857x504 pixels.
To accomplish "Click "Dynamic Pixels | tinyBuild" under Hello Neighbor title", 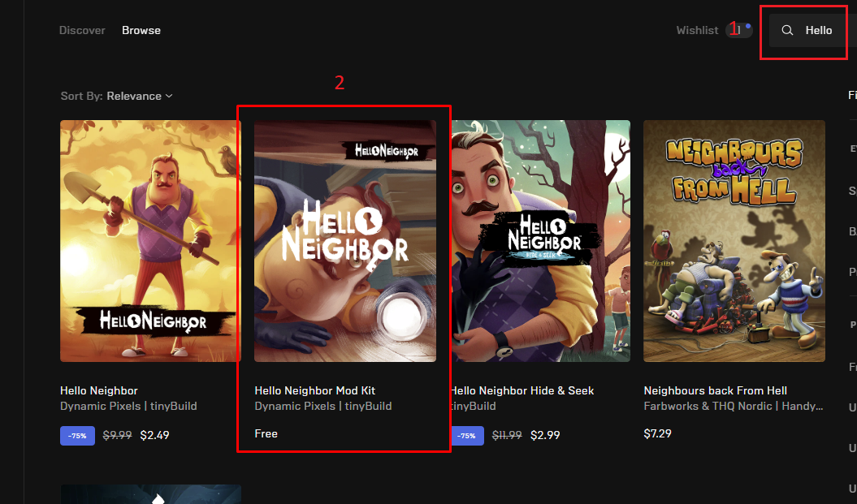I will [128, 407].
